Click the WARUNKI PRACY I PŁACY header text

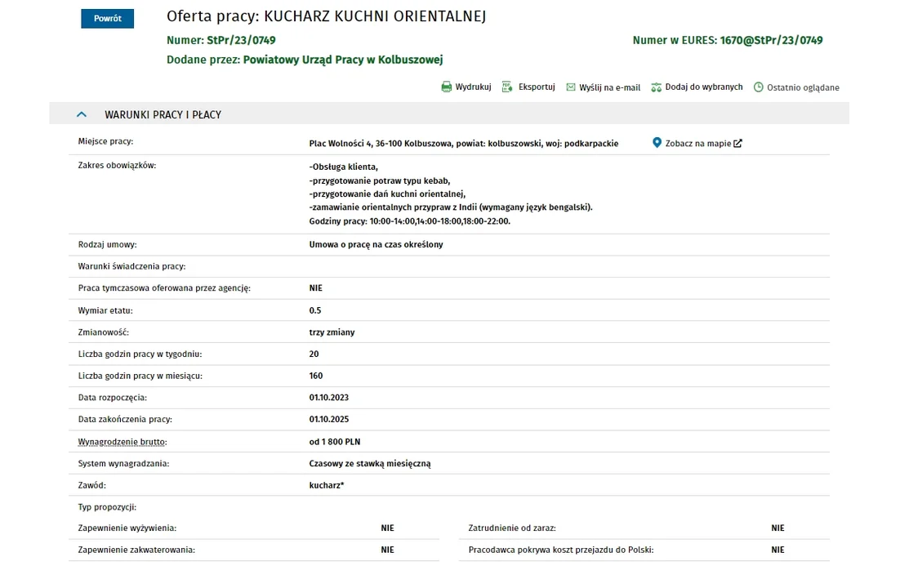click(x=163, y=115)
